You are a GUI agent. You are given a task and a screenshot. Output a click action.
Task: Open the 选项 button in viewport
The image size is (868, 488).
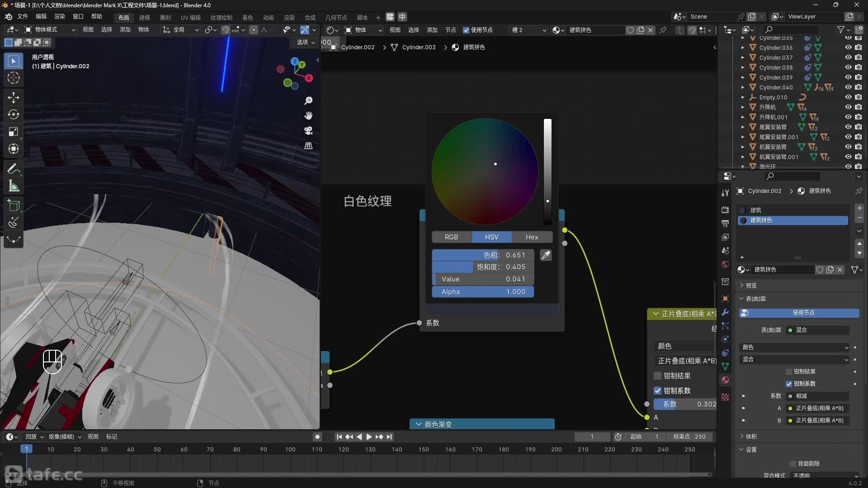[306, 42]
